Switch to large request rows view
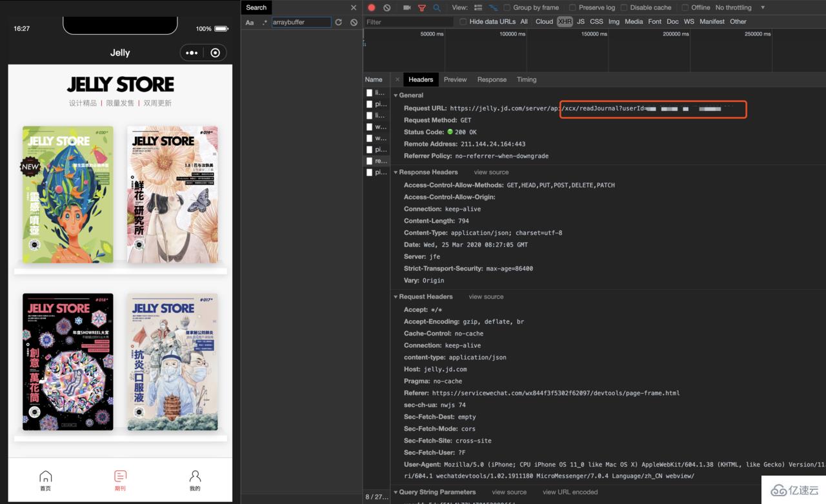The width and height of the screenshot is (826, 504). [478, 8]
